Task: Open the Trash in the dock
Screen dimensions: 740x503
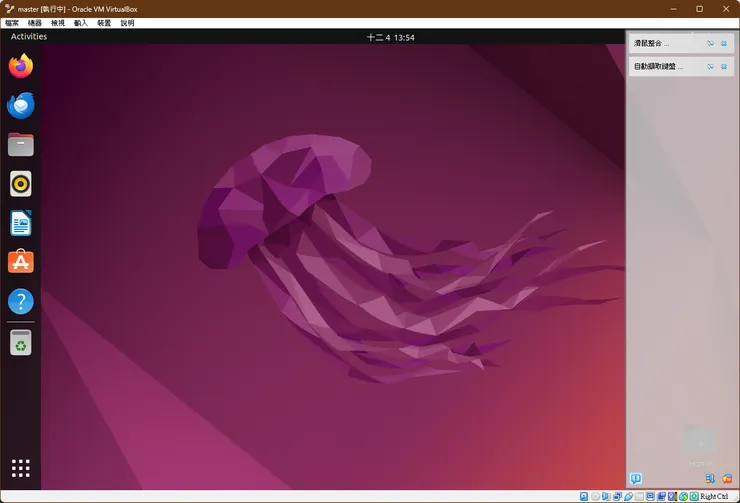Action: (20, 344)
